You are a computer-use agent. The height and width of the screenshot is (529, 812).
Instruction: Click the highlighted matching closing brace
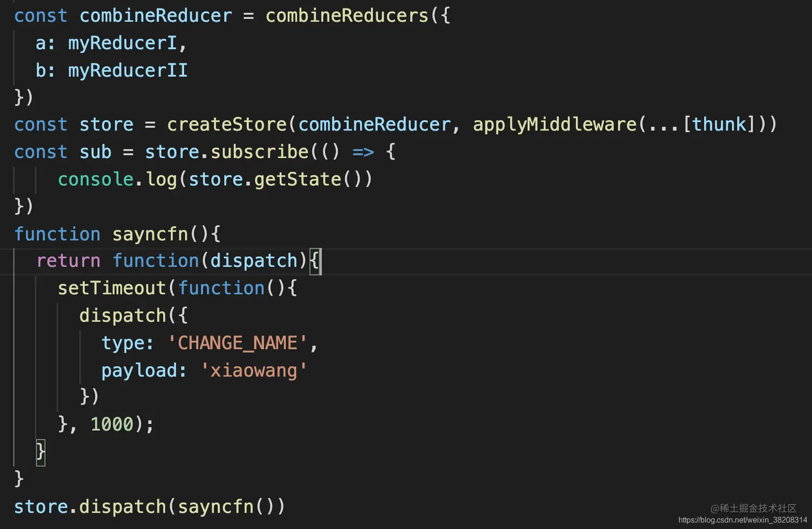click(x=41, y=452)
